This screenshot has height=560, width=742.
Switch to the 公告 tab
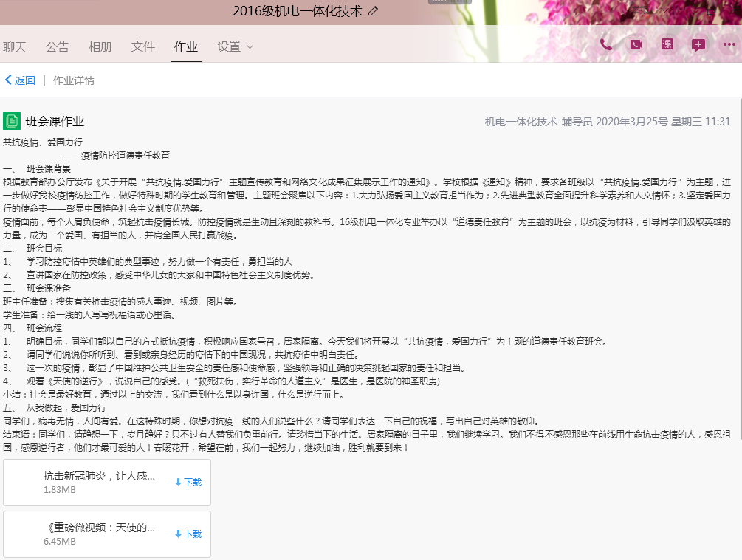pos(58,46)
